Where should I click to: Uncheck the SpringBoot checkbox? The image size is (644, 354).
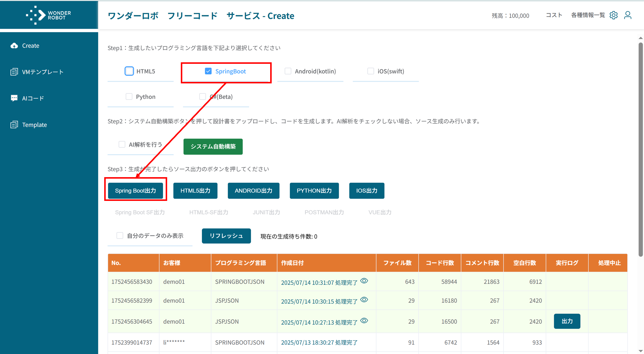tap(208, 71)
